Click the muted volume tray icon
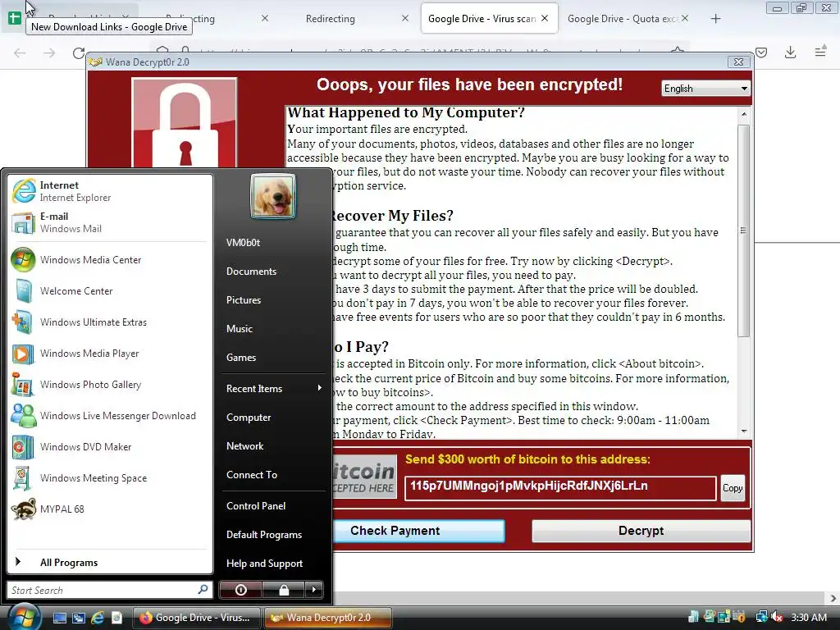 click(x=777, y=617)
